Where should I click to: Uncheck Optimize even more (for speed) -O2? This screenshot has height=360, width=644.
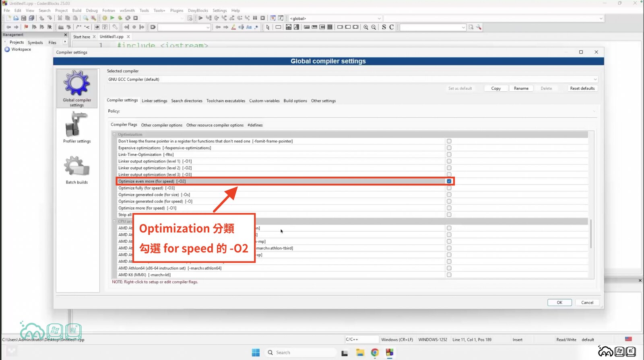[x=449, y=181]
